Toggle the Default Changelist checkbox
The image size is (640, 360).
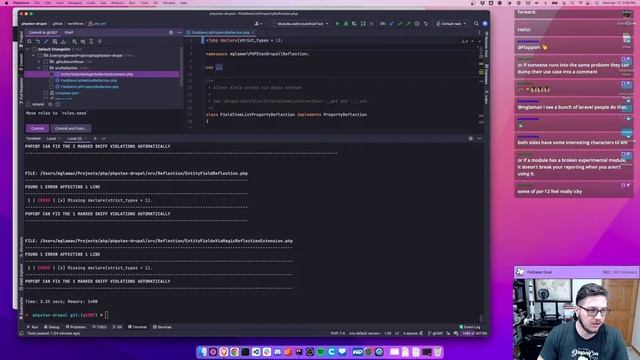tap(34, 49)
